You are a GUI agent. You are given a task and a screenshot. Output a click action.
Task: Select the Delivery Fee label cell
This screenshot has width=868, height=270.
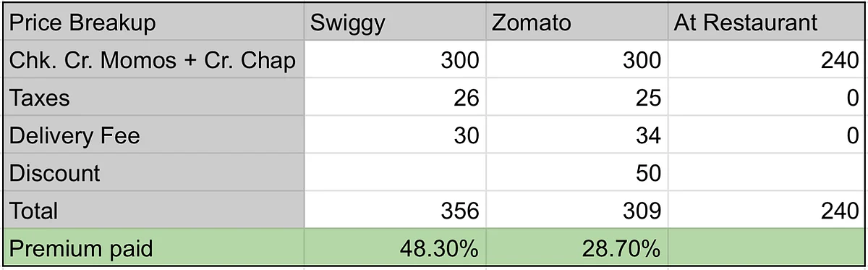tap(154, 135)
